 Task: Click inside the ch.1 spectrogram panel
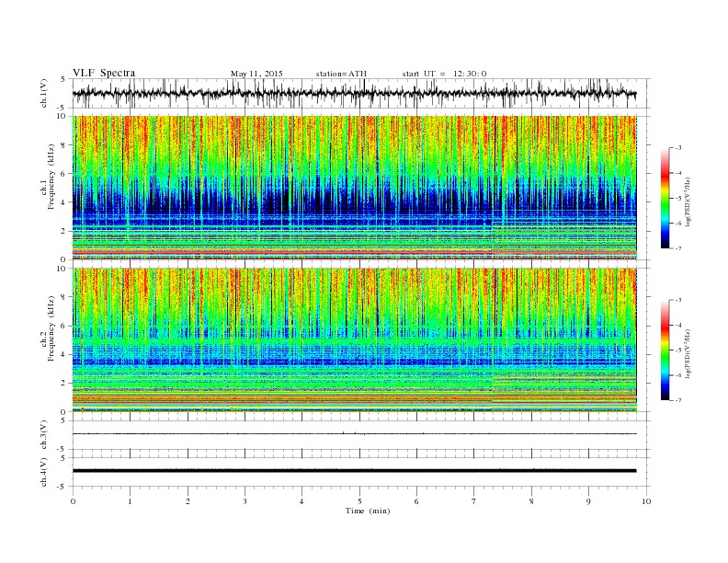coord(354,188)
